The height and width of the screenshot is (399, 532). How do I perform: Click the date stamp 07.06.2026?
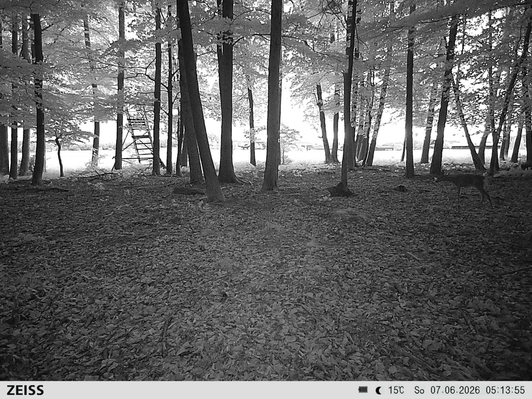point(455,390)
